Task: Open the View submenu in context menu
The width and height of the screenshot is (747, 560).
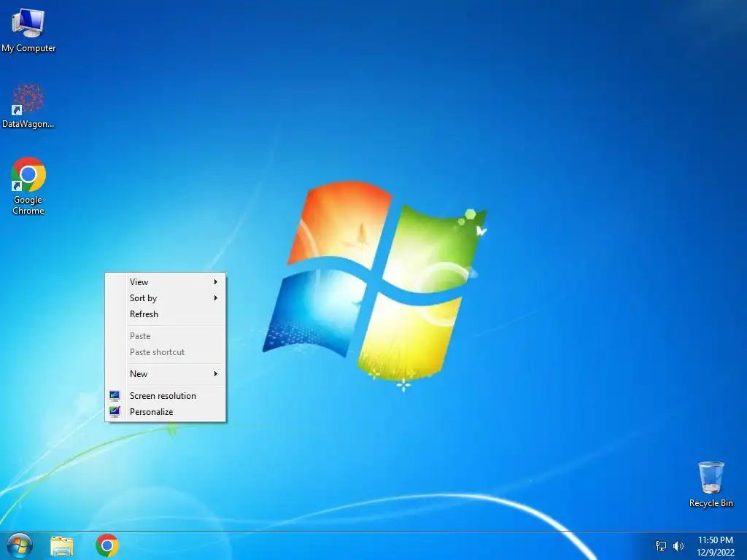Action: (166, 282)
